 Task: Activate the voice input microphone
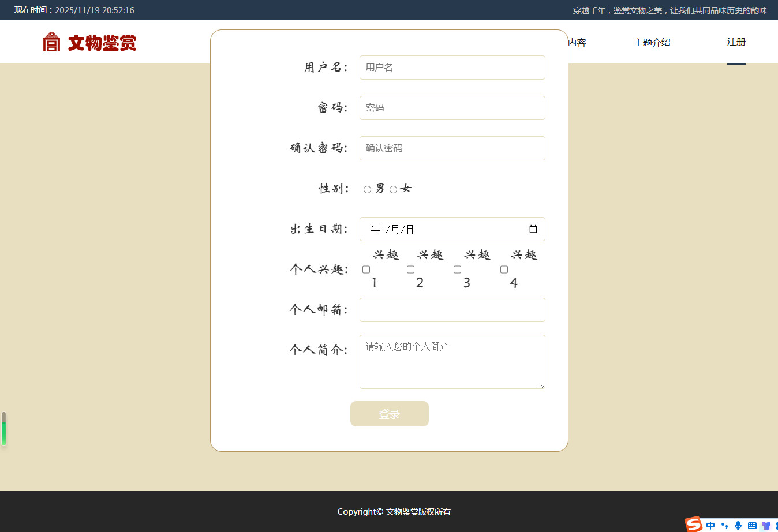point(738,526)
